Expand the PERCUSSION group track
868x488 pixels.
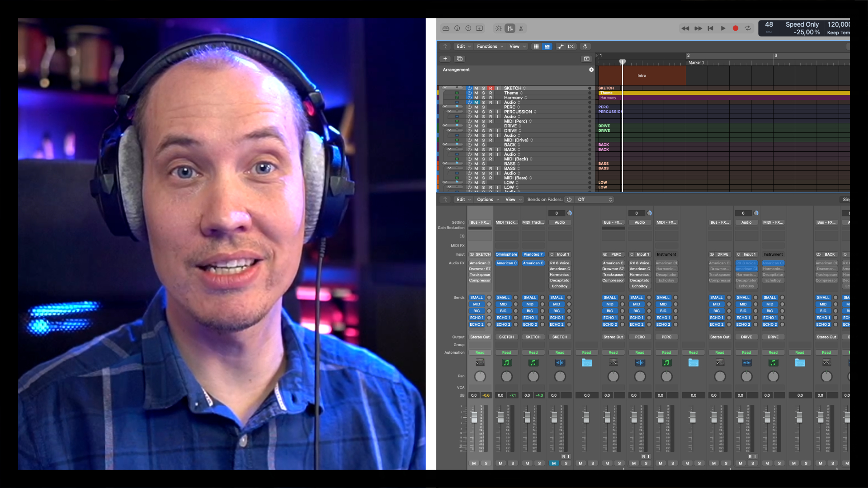click(447, 112)
